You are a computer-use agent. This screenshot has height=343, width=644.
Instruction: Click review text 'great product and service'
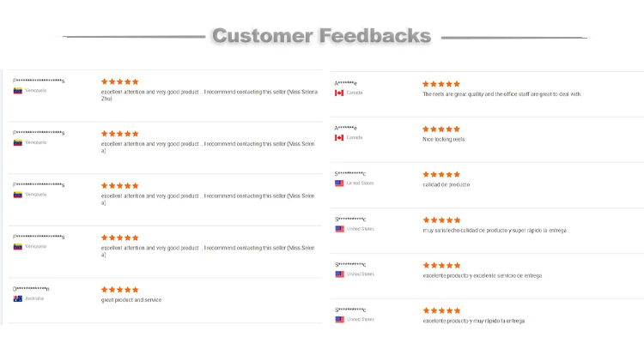pos(131,300)
